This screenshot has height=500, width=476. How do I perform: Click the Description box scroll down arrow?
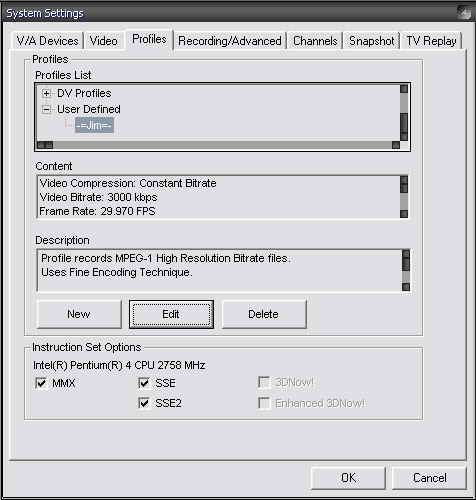[406, 287]
